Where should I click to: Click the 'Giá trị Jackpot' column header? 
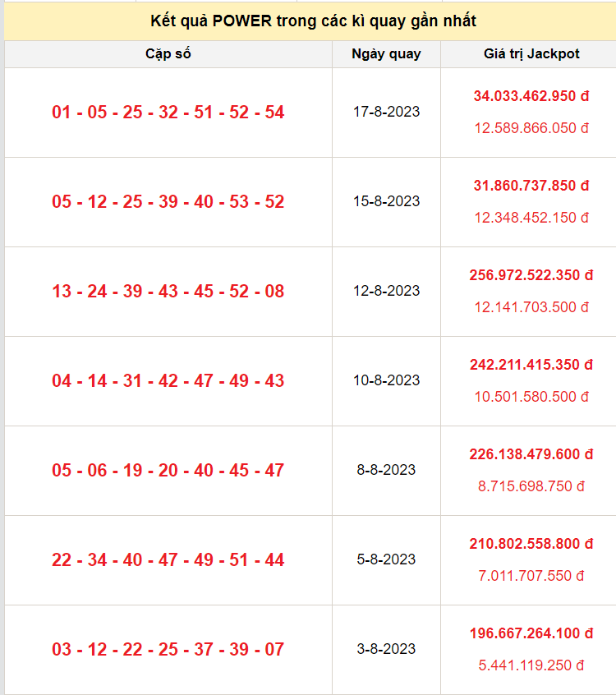pos(531,54)
